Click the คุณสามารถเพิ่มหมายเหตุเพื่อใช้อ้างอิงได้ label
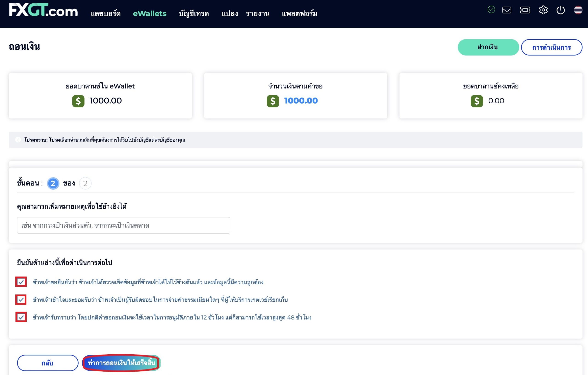This screenshot has height=375, width=588. pyautogui.click(x=72, y=206)
